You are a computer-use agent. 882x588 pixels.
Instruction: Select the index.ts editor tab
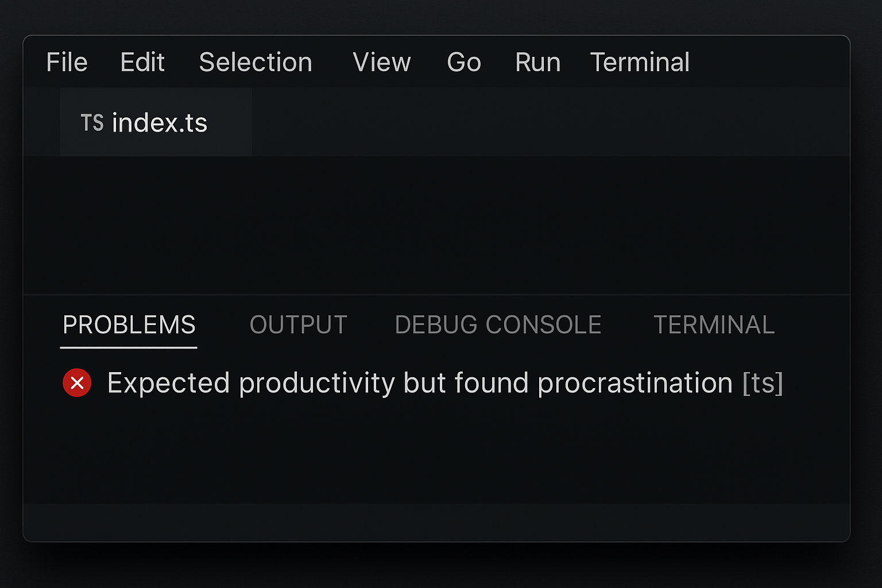[156, 122]
